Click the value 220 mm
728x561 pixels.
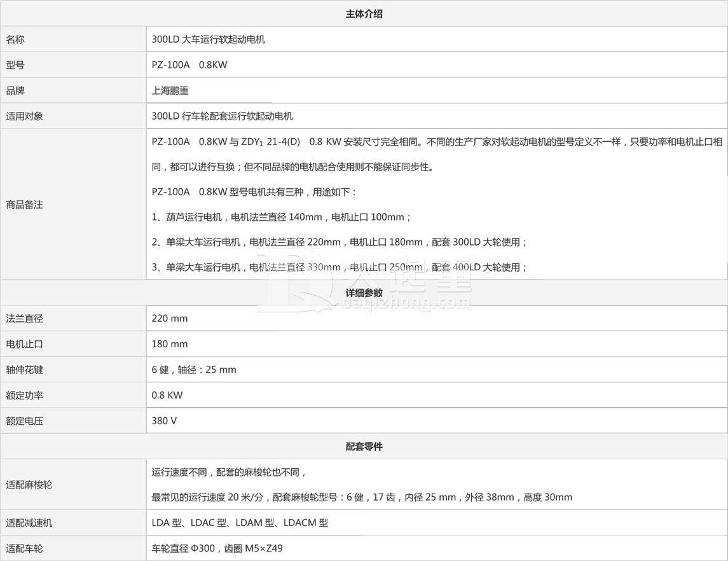[x=170, y=319]
